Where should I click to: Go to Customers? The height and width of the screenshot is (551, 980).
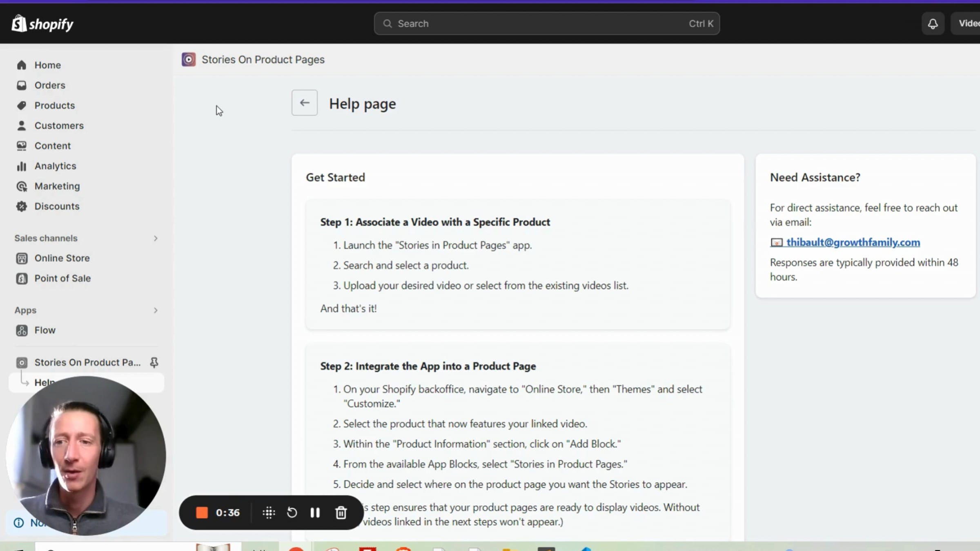[59, 126]
